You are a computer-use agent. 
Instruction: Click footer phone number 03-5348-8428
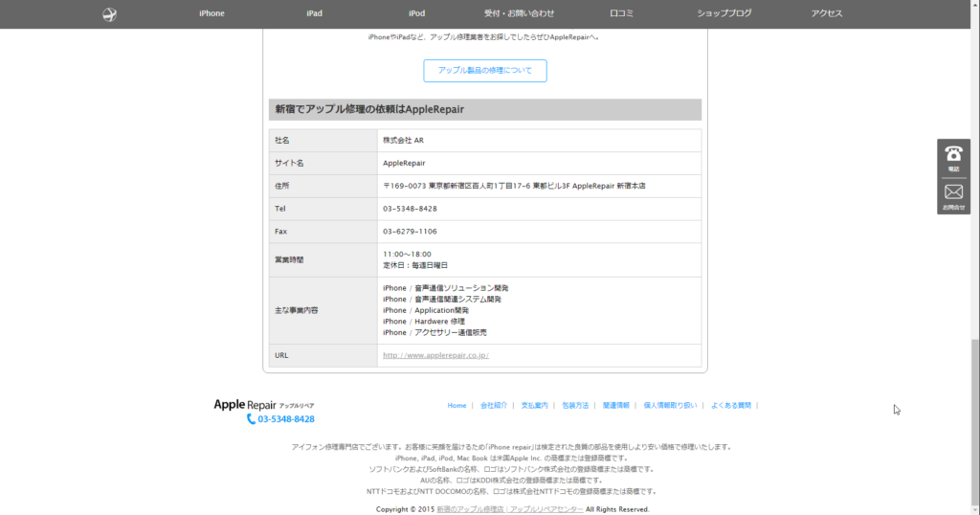click(x=286, y=419)
